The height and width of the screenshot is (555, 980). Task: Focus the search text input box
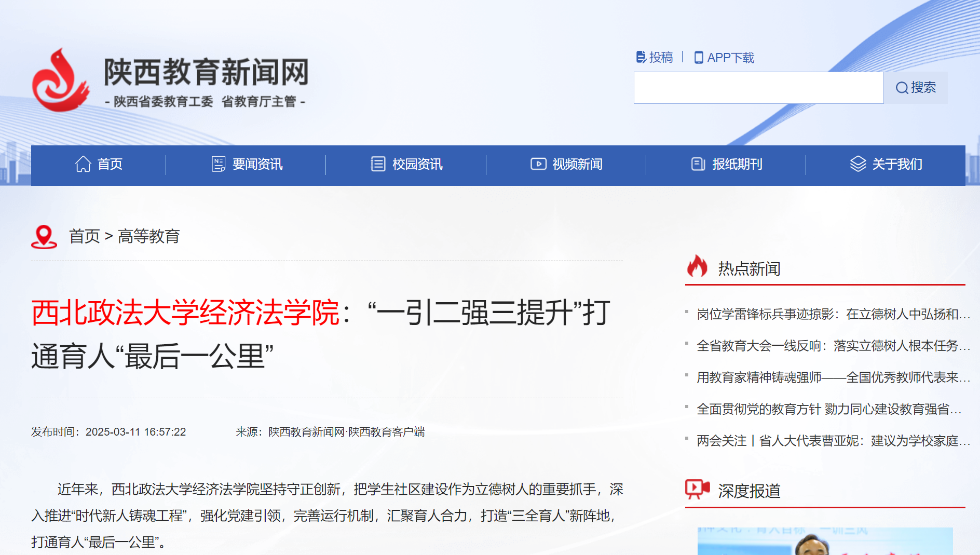click(758, 88)
